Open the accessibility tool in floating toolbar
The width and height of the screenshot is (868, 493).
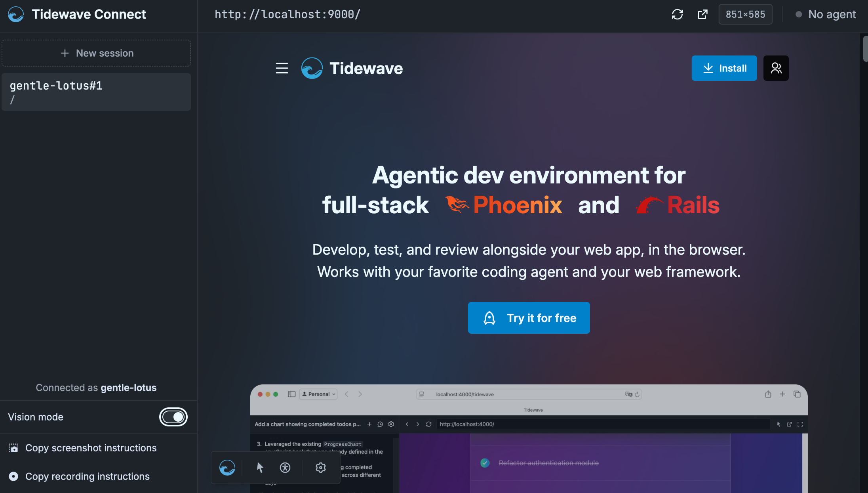tap(285, 468)
